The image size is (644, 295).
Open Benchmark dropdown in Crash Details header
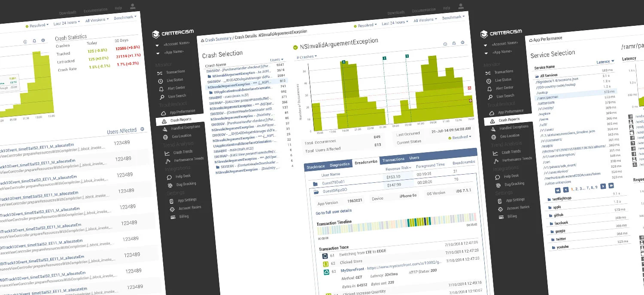[453, 18]
